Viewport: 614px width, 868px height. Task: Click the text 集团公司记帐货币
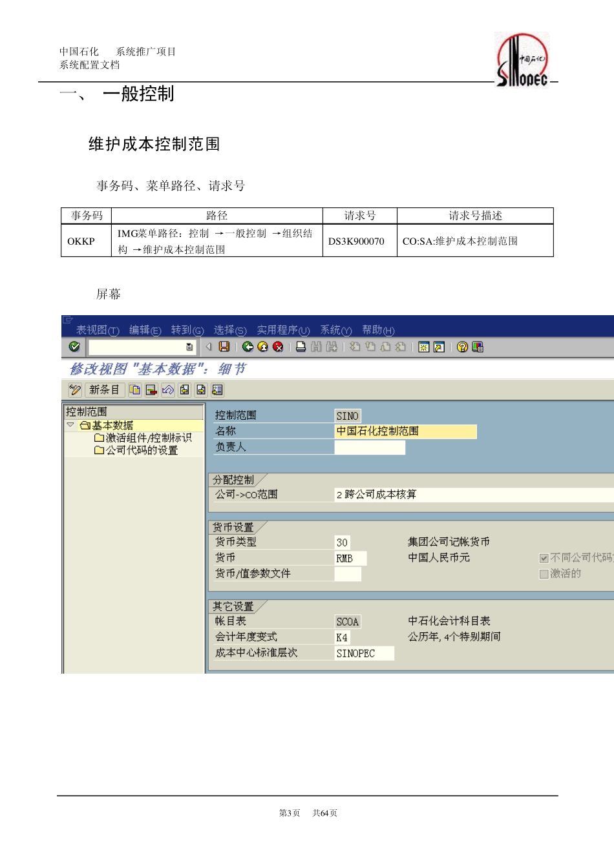click(449, 542)
